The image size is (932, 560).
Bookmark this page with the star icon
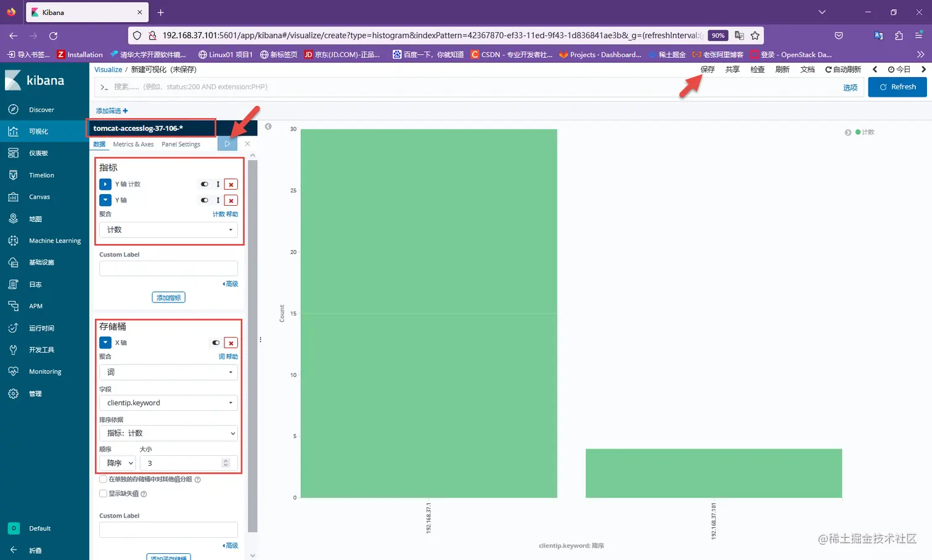click(755, 36)
